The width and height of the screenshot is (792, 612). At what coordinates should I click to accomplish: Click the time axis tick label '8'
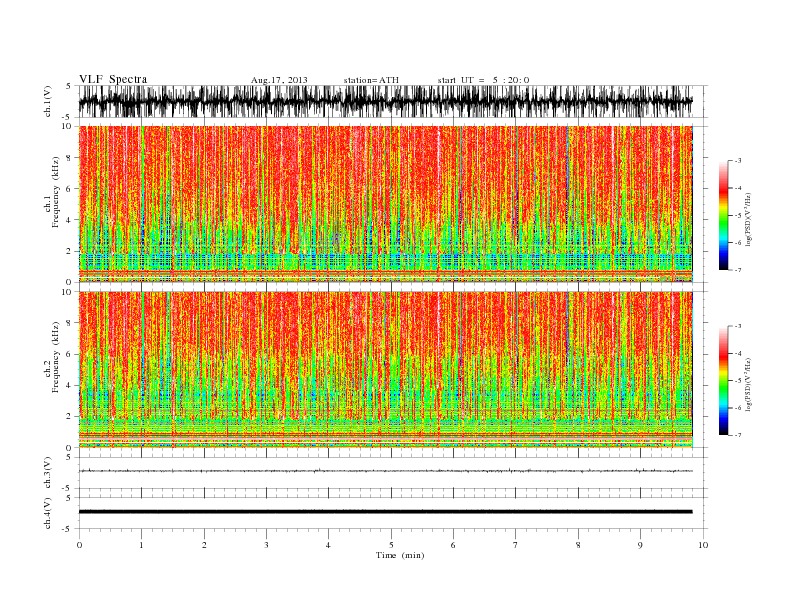(x=578, y=545)
